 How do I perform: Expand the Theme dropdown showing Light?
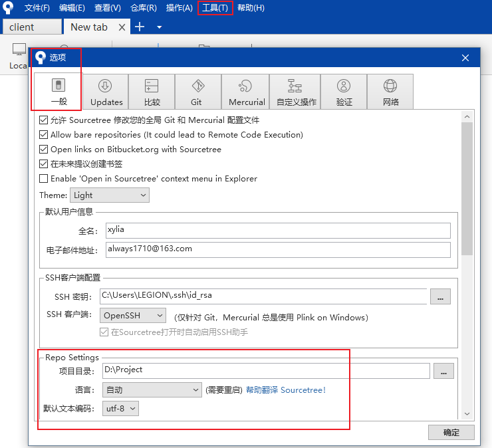110,195
